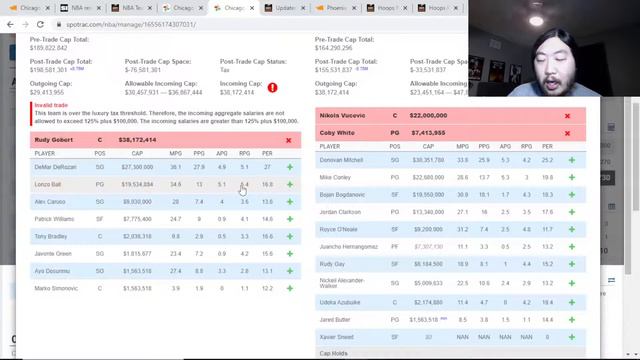Click Mike Conley's cap value $22,680,000
Viewport: 640px width, 360px height.
(x=427, y=178)
